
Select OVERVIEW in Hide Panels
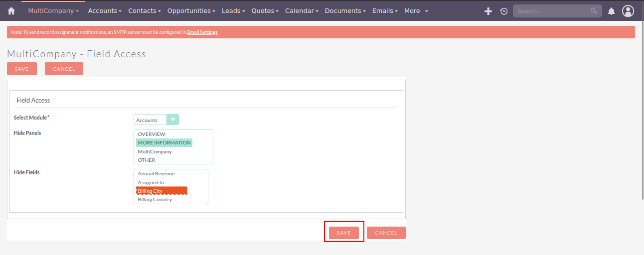pyautogui.click(x=152, y=134)
